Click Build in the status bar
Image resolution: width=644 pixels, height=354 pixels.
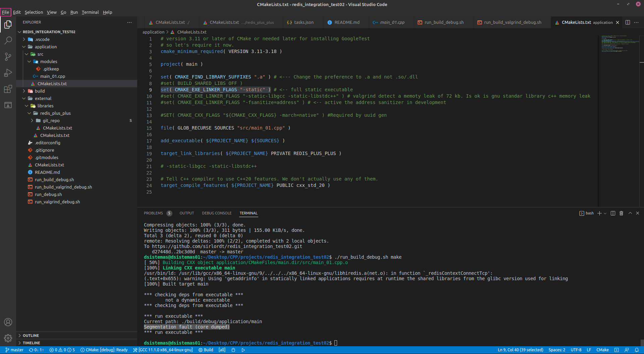pyautogui.click(x=206, y=350)
